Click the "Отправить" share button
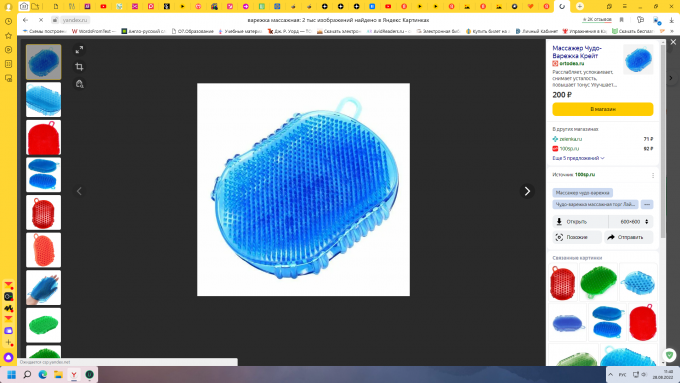This screenshot has height=383, width=680. click(x=629, y=237)
